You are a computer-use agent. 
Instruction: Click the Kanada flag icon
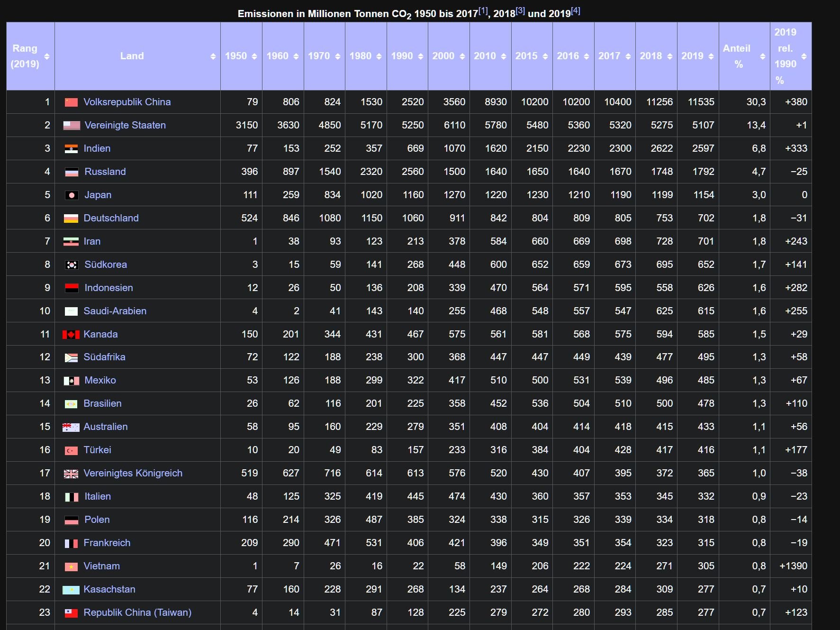(71, 335)
